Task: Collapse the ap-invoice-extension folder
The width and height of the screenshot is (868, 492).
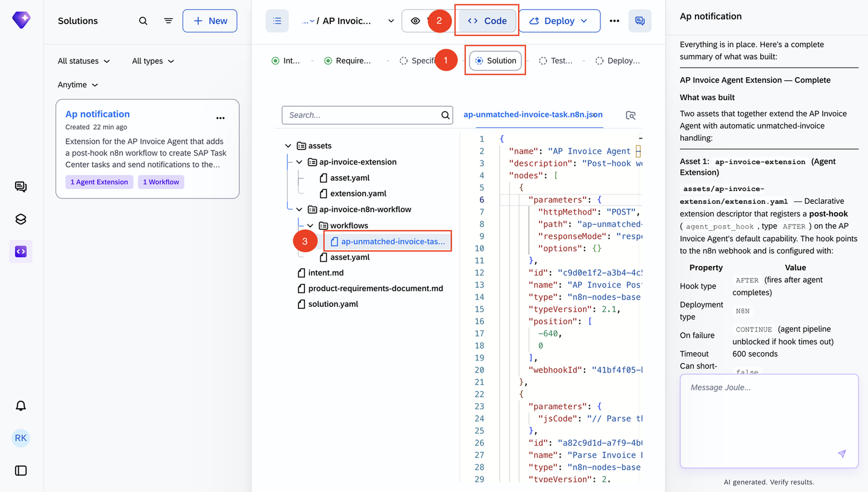Action: pyautogui.click(x=299, y=162)
